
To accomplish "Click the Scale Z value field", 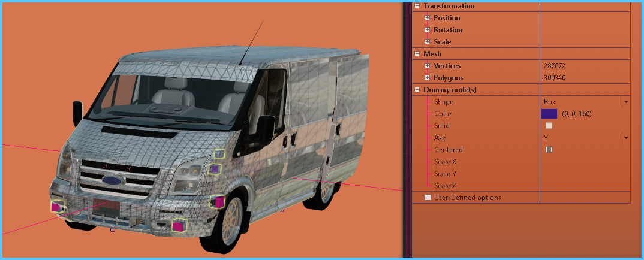I will [585, 186].
